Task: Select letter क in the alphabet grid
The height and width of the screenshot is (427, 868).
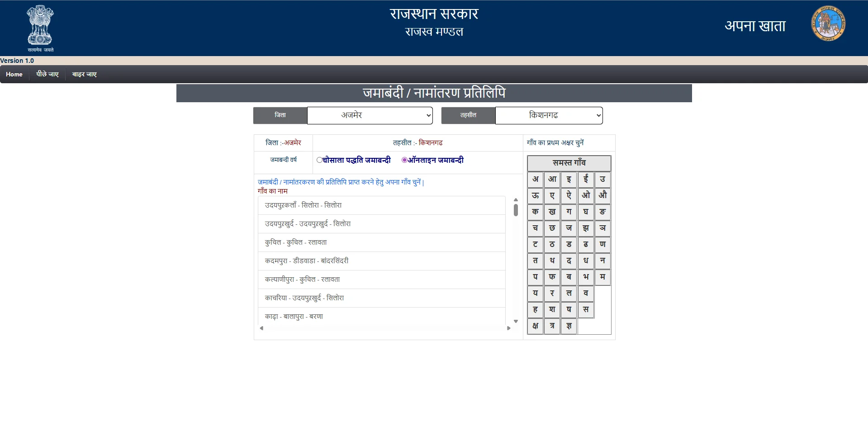Action: [535, 212]
